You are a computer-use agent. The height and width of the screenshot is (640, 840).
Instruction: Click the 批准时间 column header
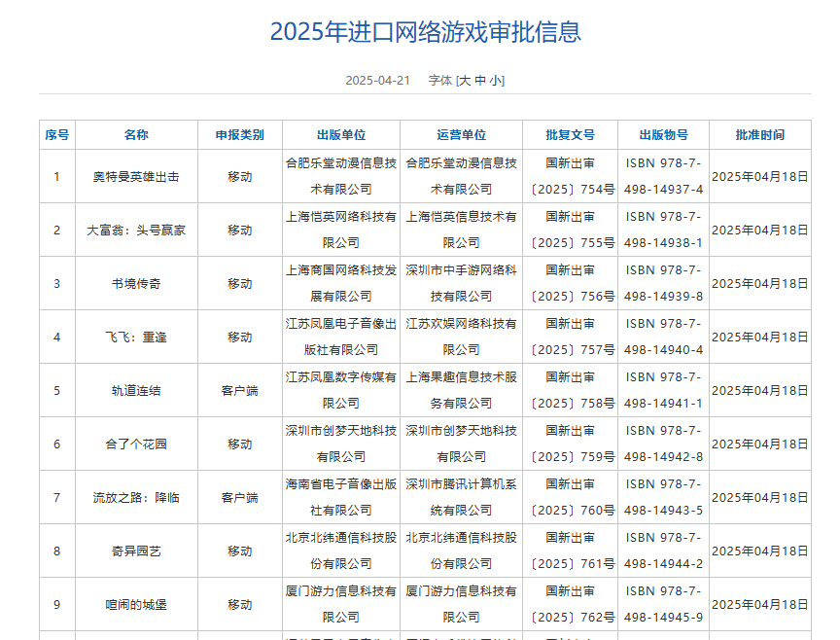click(760, 135)
